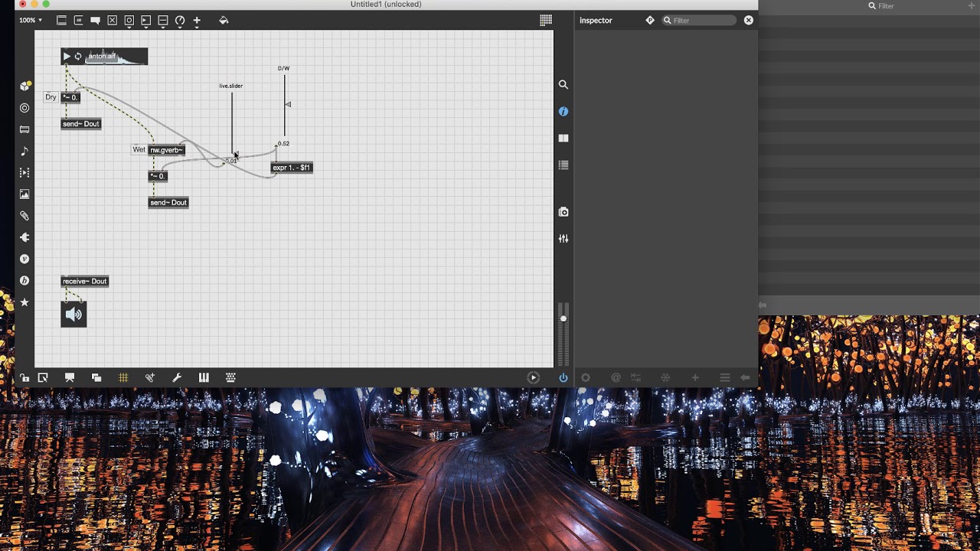Image resolution: width=980 pixels, height=551 pixels.
Task: Open the slider objects dropdown in toolbar
Action: (x=162, y=21)
